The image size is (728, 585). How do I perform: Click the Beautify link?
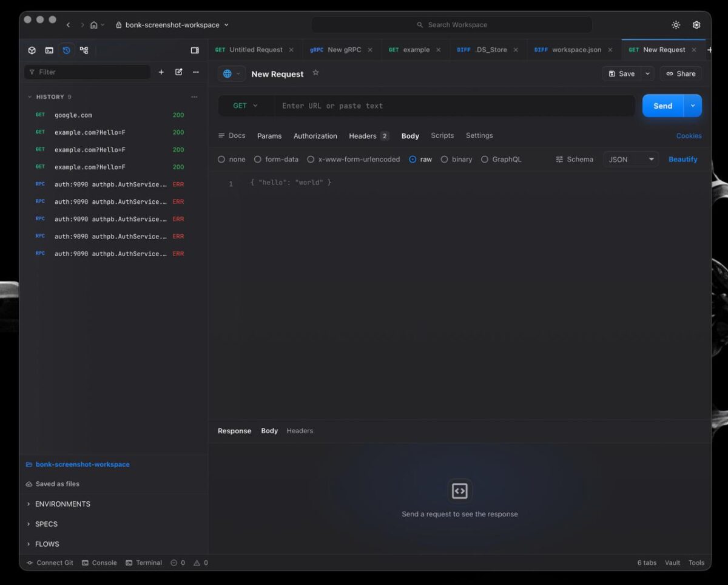pyautogui.click(x=683, y=160)
